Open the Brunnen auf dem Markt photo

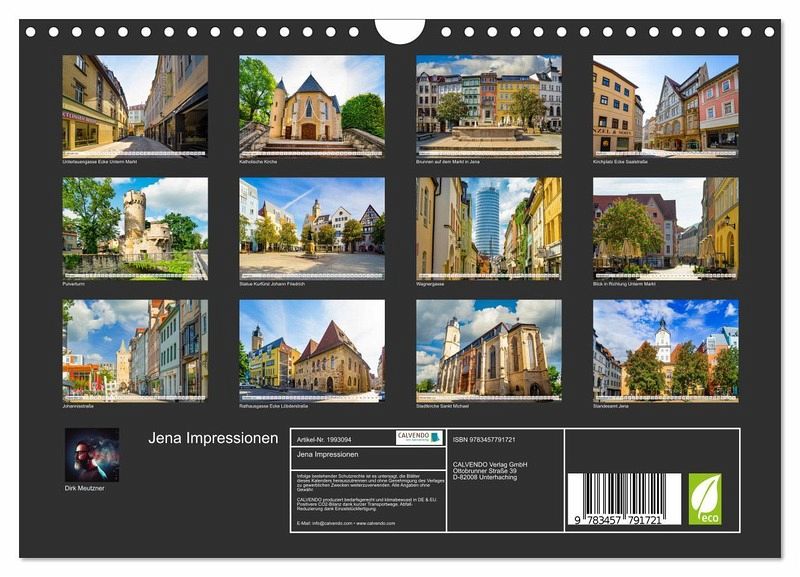click(489, 106)
